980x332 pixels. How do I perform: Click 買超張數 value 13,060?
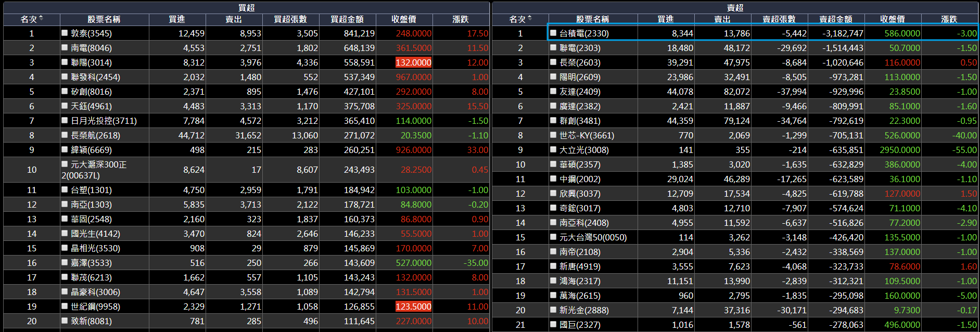point(304,135)
